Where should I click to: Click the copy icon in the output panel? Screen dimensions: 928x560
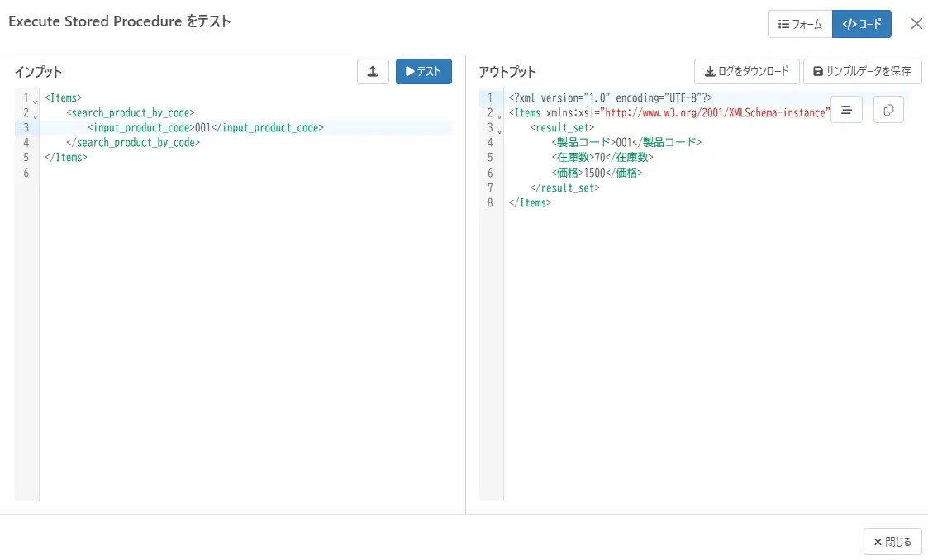click(x=888, y=110)
